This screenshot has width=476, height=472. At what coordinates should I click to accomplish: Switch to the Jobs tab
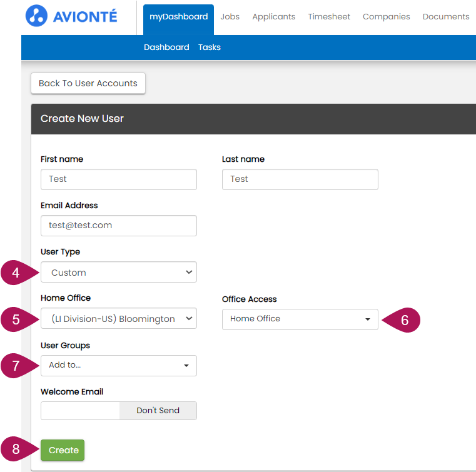230,17
